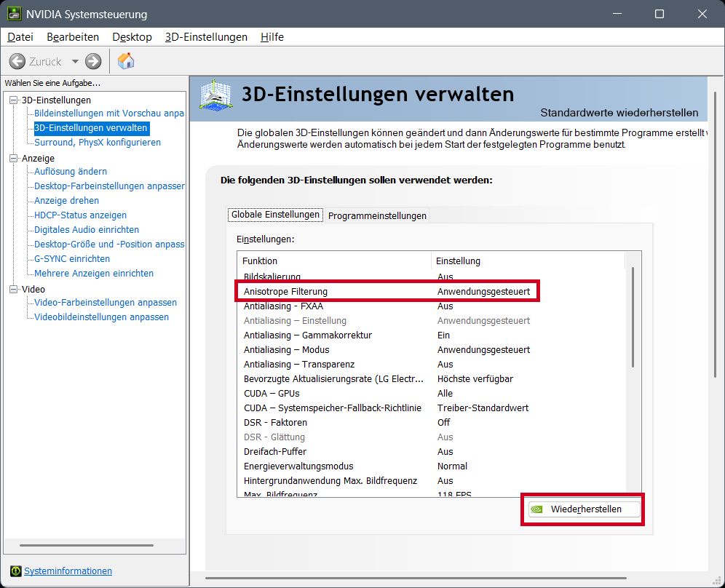Open HDCP-Status anzeigen
This screenshot has width=725, height=588.
pyautogui.click(x=81, y=215)
